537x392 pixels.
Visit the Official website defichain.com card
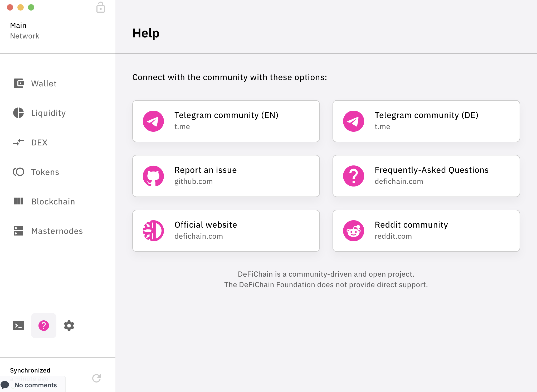[x=226, y=231]
